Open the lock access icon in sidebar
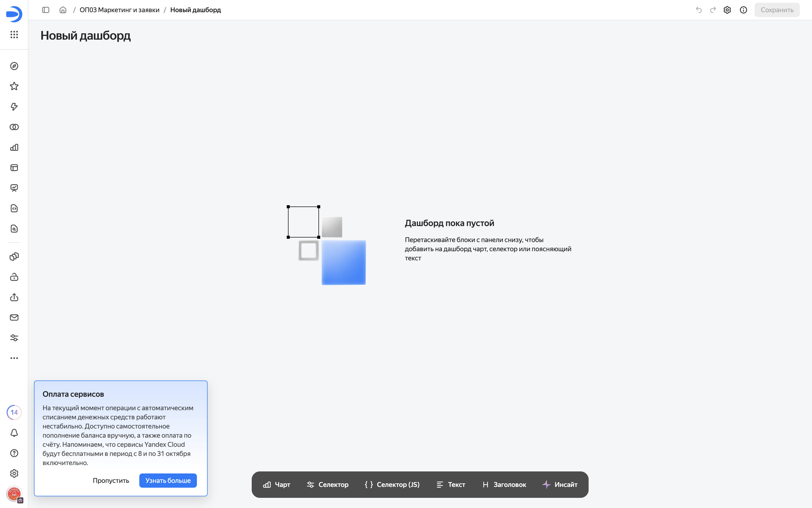 click(x=14, y=277)
